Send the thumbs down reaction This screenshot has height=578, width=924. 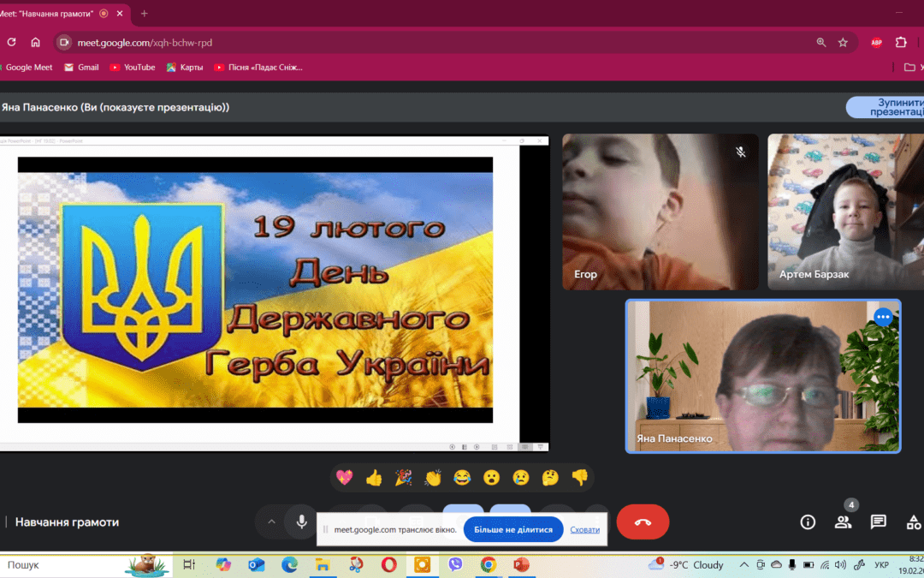[580, 477]
